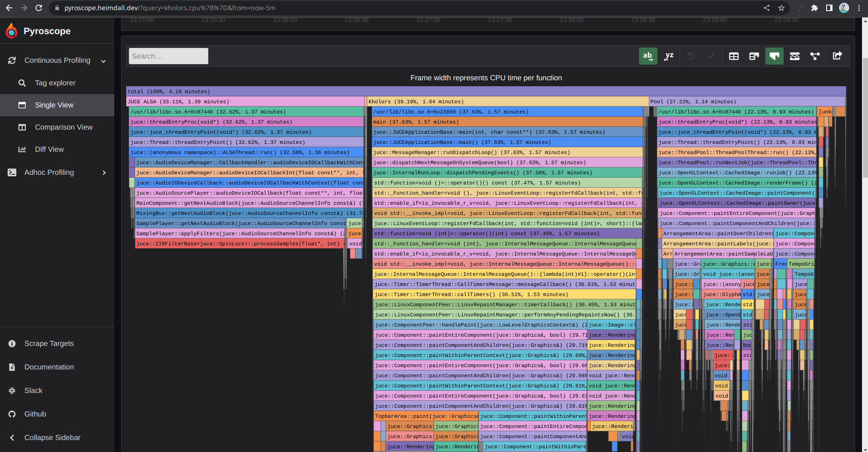Open the Comparison View page
The height and width of the screenshot is (452, 868).
click(x=64, y=127)
